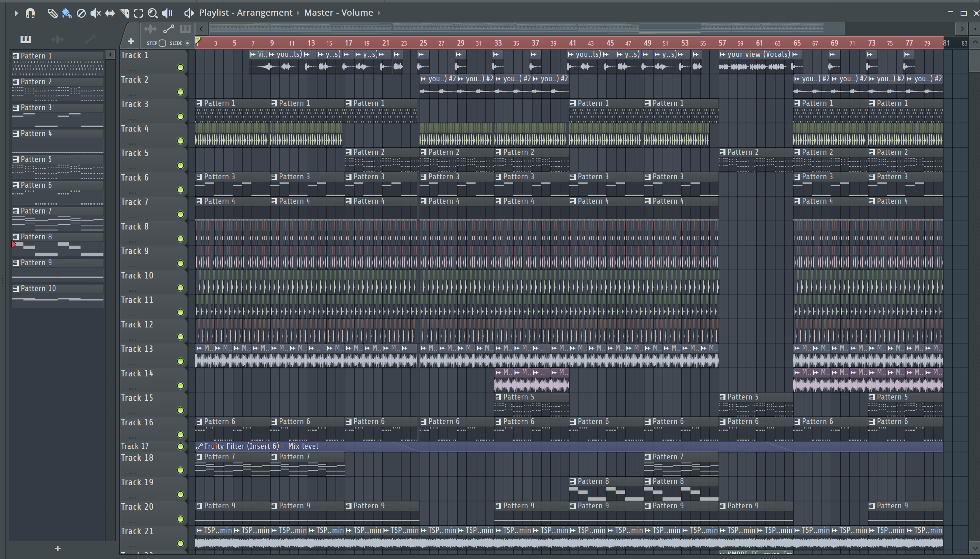Viewport: 980px width, 559px height.
Task: Open Pattern 1 menu icon in picker
Action: 16,56
